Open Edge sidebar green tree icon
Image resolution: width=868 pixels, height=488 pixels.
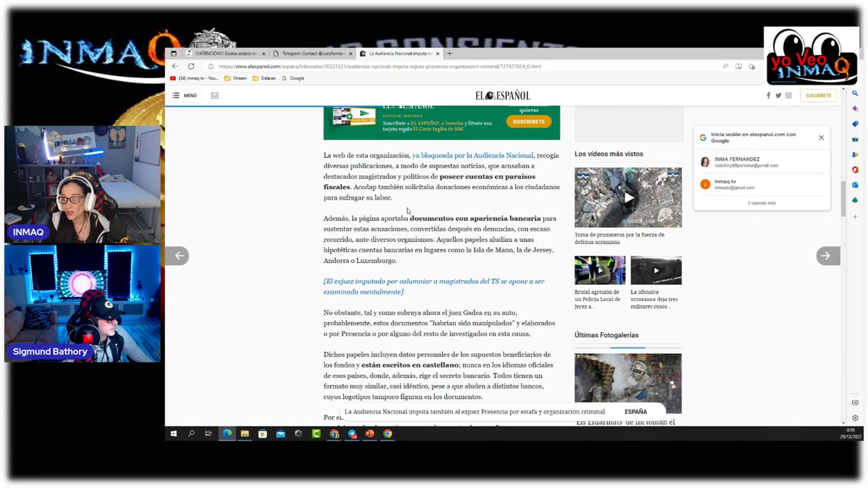[855, 200]
